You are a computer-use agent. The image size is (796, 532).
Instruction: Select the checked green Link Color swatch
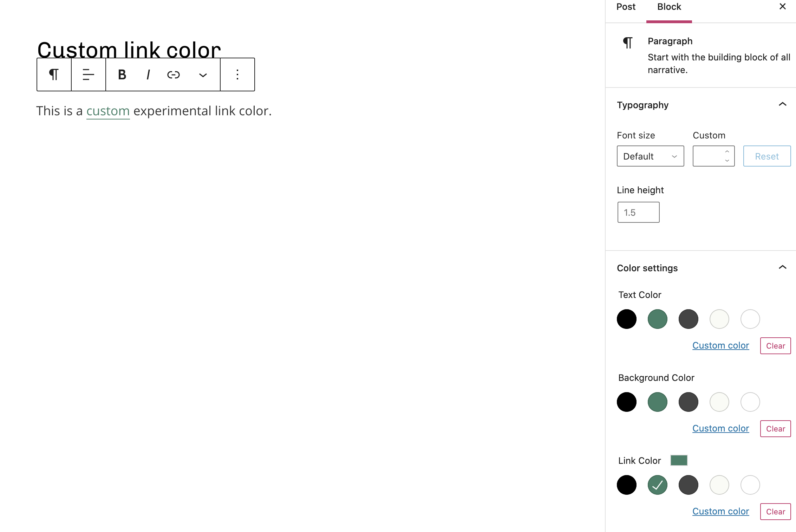pos(657,485)
